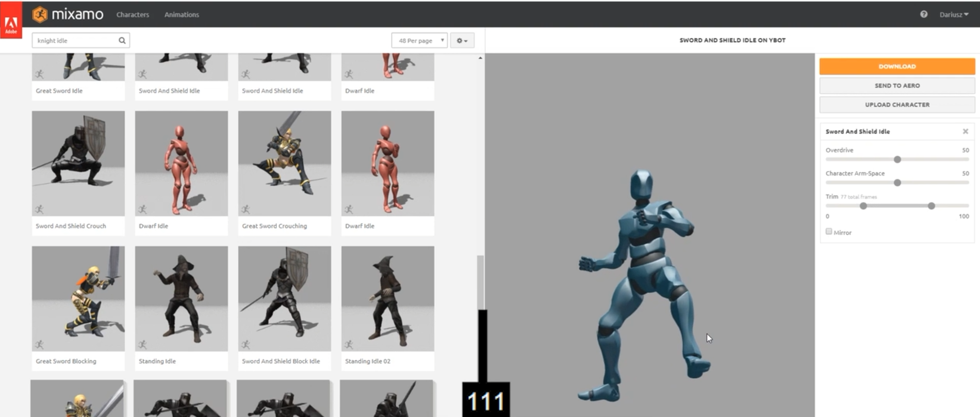Adjust the Overdrive slider handle
The image size is (980, 417).
click(x=897, y=159)
